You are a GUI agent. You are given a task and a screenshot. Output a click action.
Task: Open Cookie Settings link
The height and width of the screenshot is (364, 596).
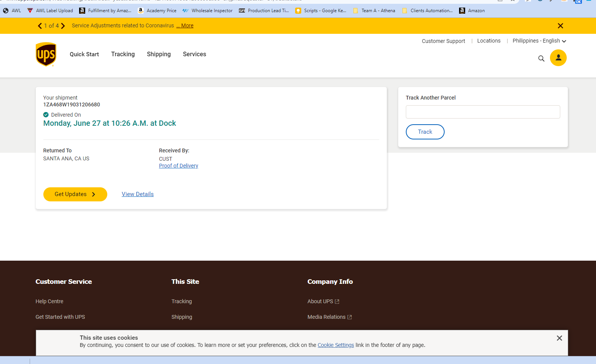point(336,345)
